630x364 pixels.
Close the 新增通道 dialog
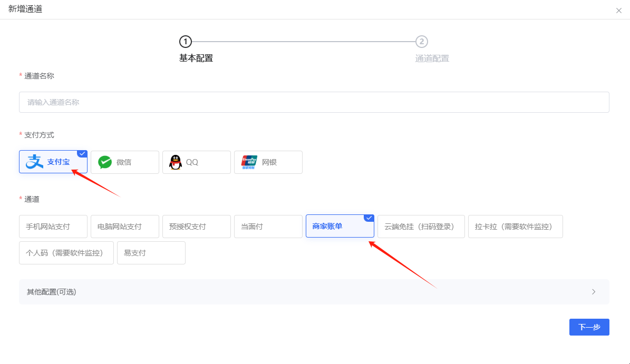(619, 11)
